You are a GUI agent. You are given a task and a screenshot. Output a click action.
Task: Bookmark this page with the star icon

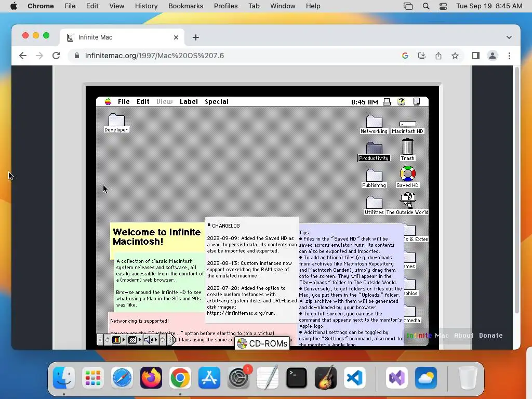(x=455, y=56)
